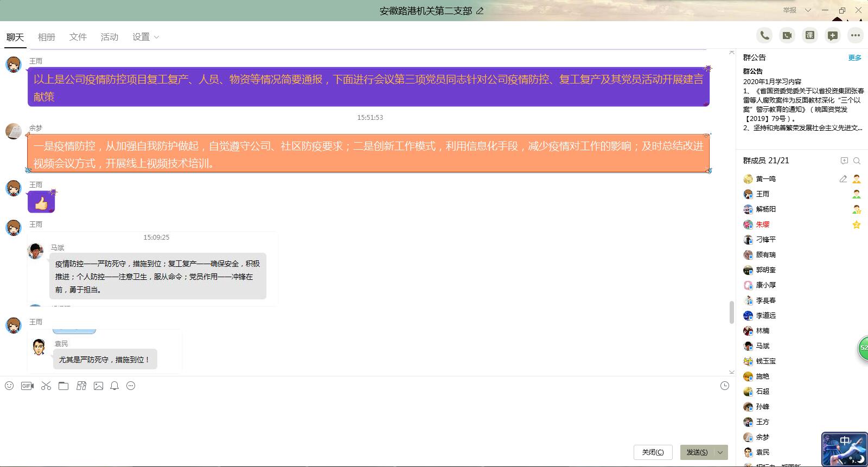Click the bell icon in chat toolbar
The width and height of the screenshot is (868, 467).
114,386
